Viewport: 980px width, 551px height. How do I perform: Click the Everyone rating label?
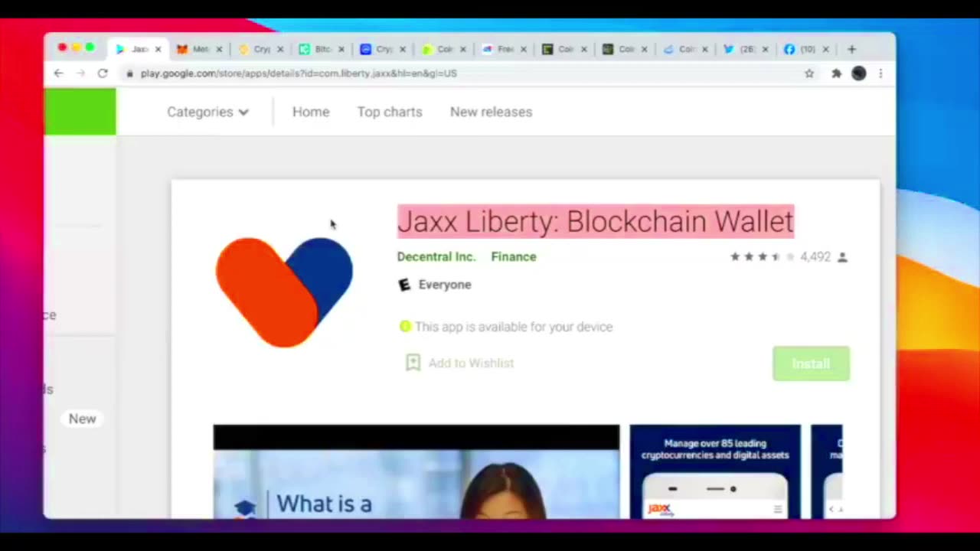pyautogui.click(x=445, y=285)
